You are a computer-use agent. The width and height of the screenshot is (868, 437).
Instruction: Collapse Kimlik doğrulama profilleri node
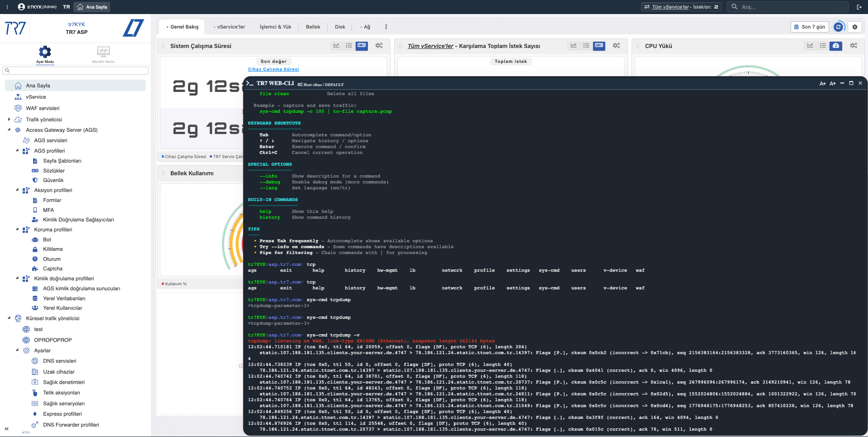[17, 279]
